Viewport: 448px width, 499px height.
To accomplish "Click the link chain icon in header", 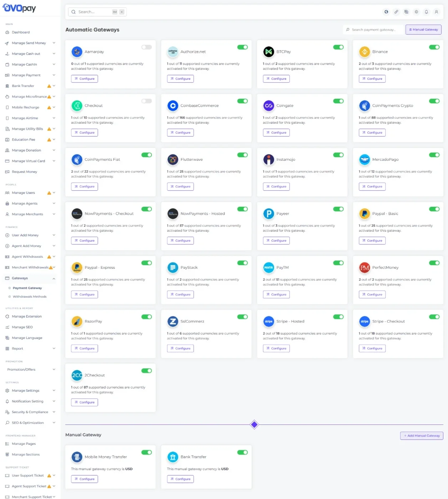I will [x=396, y=12].
